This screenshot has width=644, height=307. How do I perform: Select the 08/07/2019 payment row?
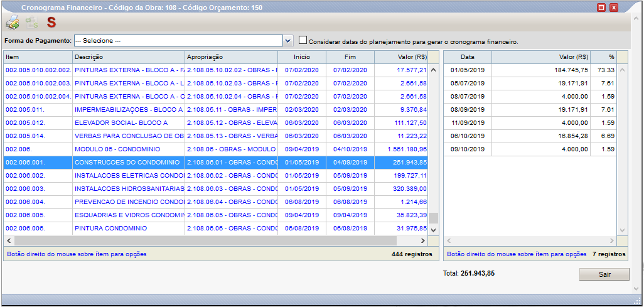click(x=530, y=97)
